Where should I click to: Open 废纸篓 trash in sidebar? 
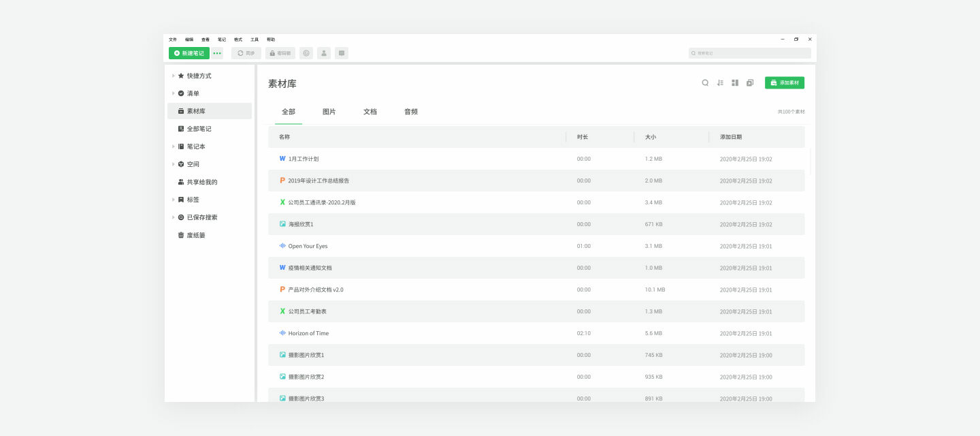coord(210,235)
